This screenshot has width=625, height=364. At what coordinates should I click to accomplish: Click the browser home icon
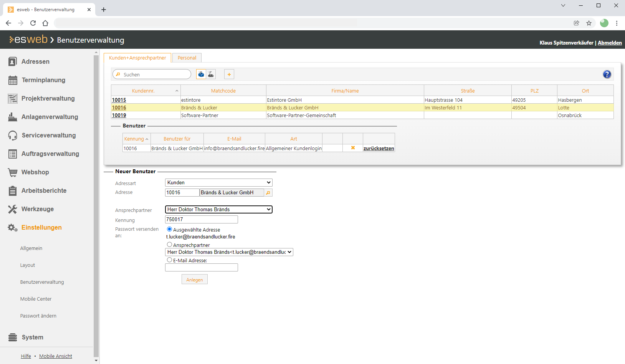(45, 23)
